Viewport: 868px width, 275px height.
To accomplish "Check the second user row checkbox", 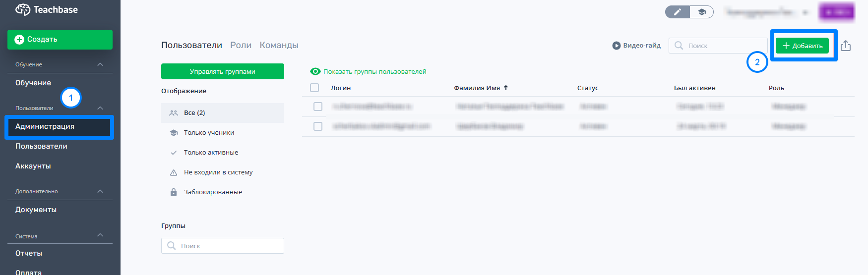I will (x=318, y=126).
